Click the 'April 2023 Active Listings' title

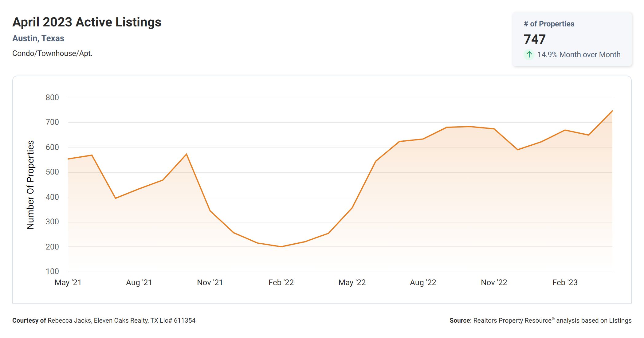[x=87, y=22]
